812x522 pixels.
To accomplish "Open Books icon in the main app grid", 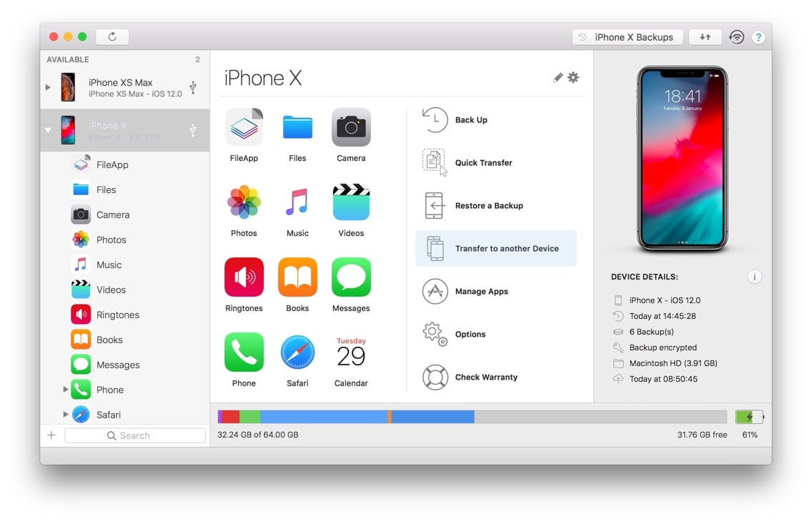I will [x=297, y=277].
